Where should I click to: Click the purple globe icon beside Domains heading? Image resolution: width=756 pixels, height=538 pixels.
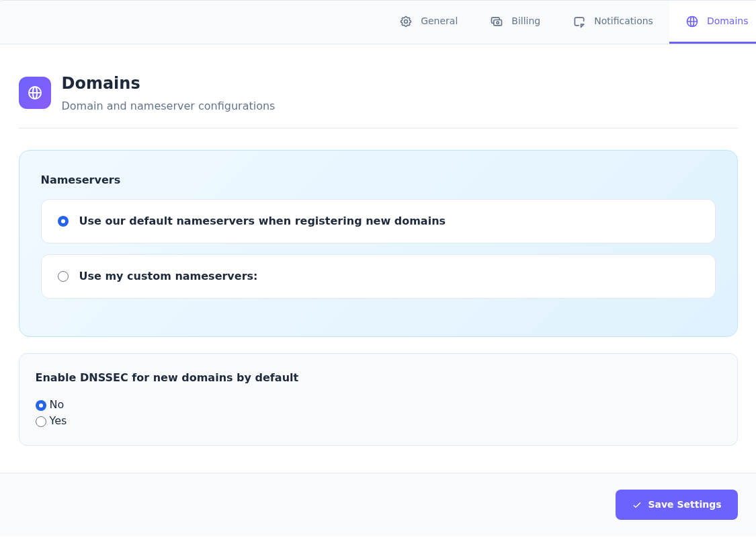[x=35, y=93]
